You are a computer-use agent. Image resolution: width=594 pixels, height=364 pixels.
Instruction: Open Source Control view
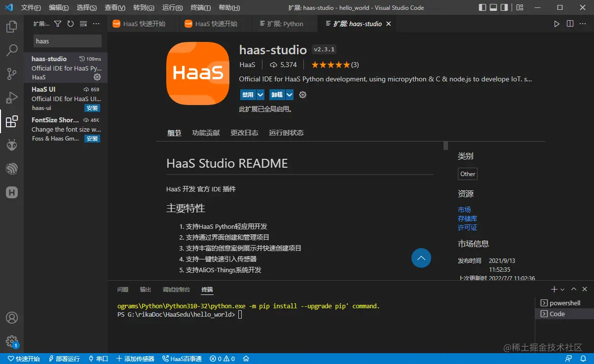point(12,74)
